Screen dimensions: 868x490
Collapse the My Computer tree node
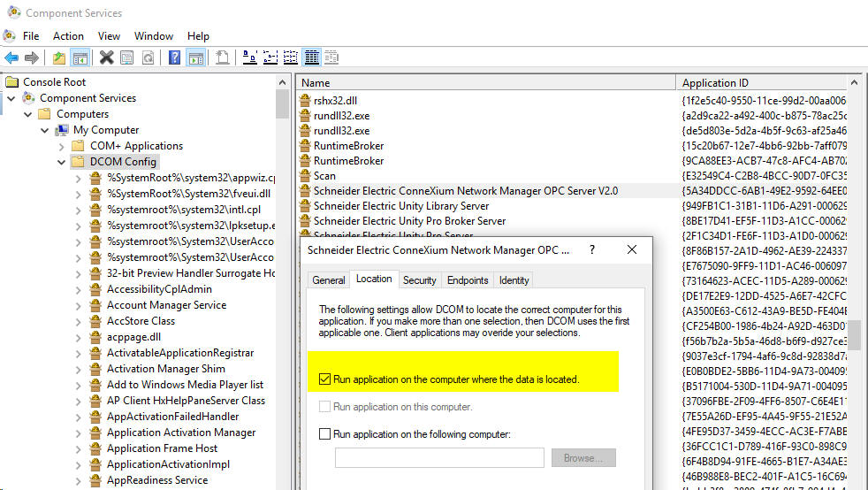(44, 131)
